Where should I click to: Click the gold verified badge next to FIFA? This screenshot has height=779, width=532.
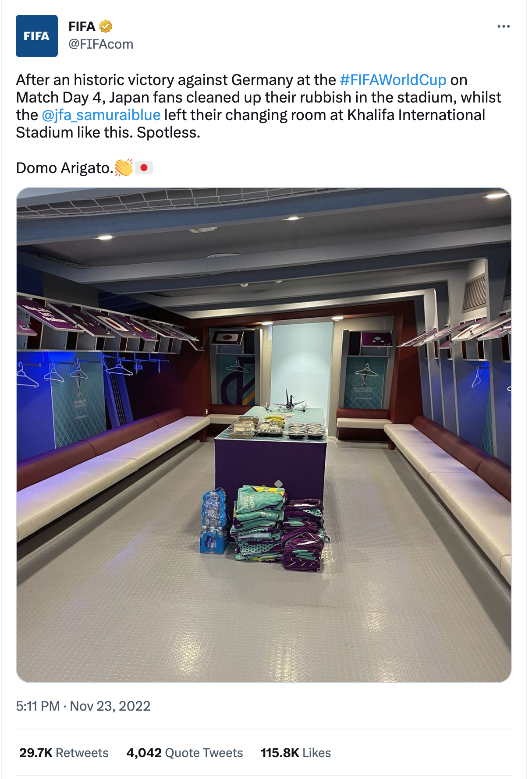(106, 27)
